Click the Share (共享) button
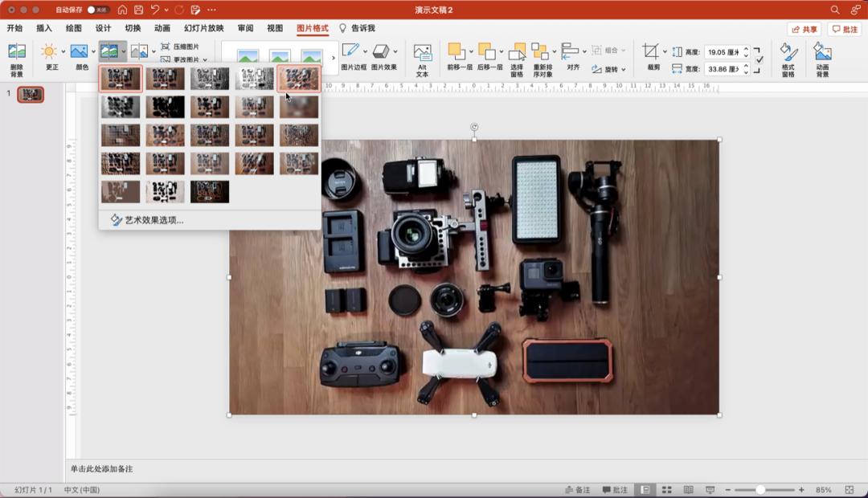Screen dimensions: 868x498 [804, 29]
